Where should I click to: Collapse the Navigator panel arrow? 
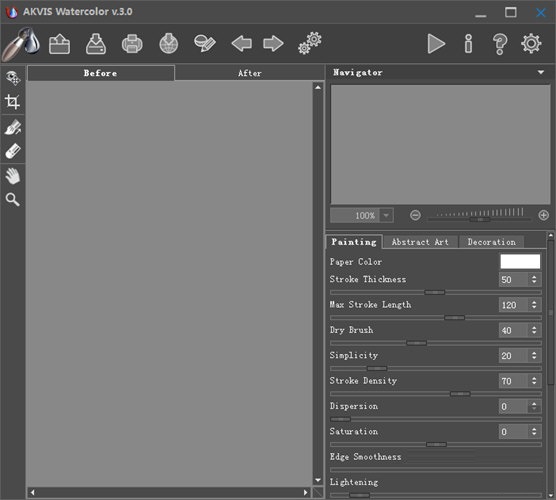tap(540, 72)
